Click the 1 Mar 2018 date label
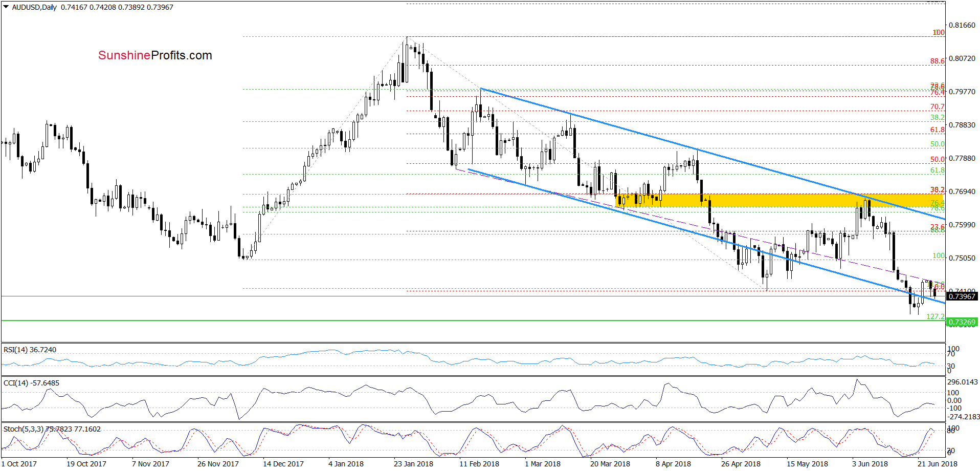Screen dimensions: 980x471 point(543,464)
